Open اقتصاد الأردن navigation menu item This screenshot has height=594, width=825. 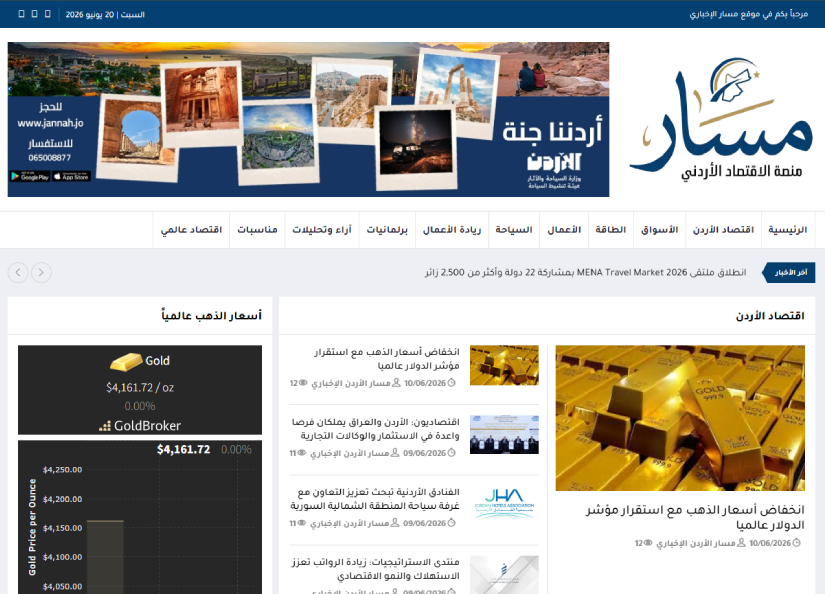point(723,230)
